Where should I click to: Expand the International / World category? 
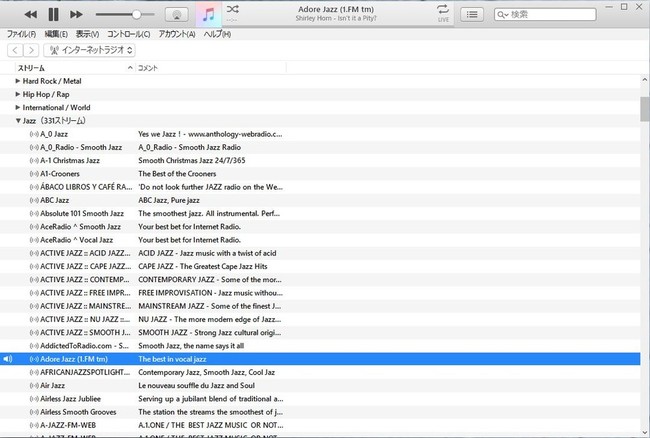click(18, 107)
